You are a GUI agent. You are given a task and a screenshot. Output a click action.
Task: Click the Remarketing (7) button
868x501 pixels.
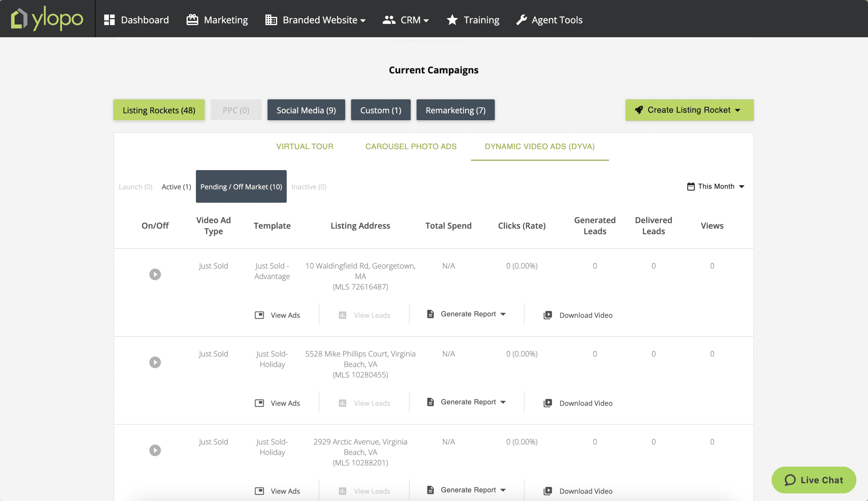[455, 110]
